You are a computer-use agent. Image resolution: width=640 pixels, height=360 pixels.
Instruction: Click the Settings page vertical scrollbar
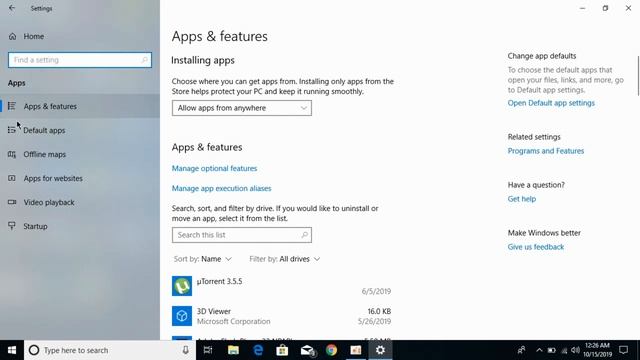[x=638, y=76]
